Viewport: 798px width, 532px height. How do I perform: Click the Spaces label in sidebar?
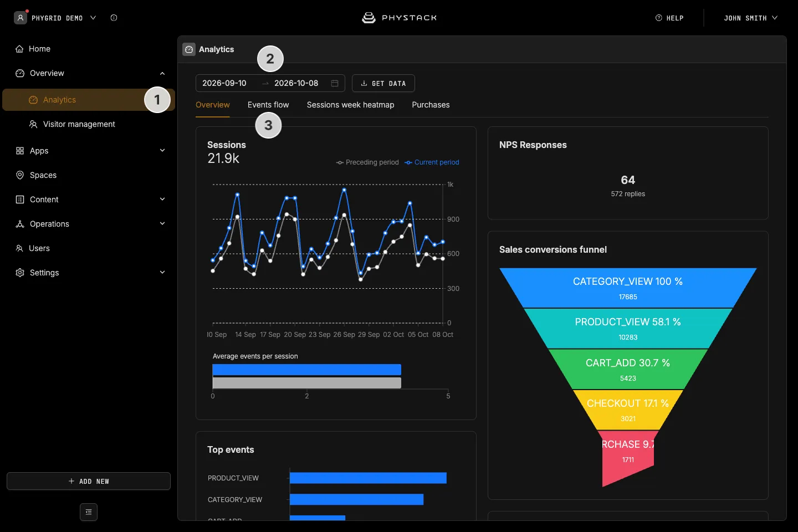[x=43, y=175]
